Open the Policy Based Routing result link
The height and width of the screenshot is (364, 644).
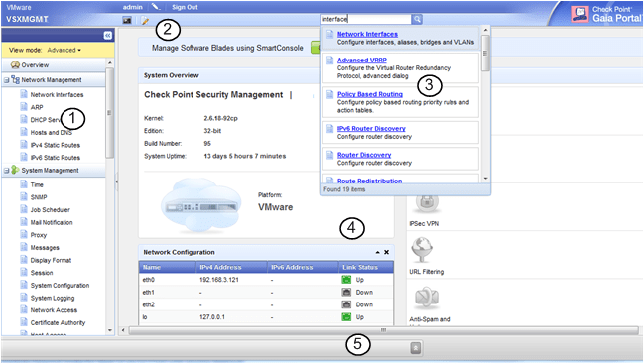tap(370, 94)
